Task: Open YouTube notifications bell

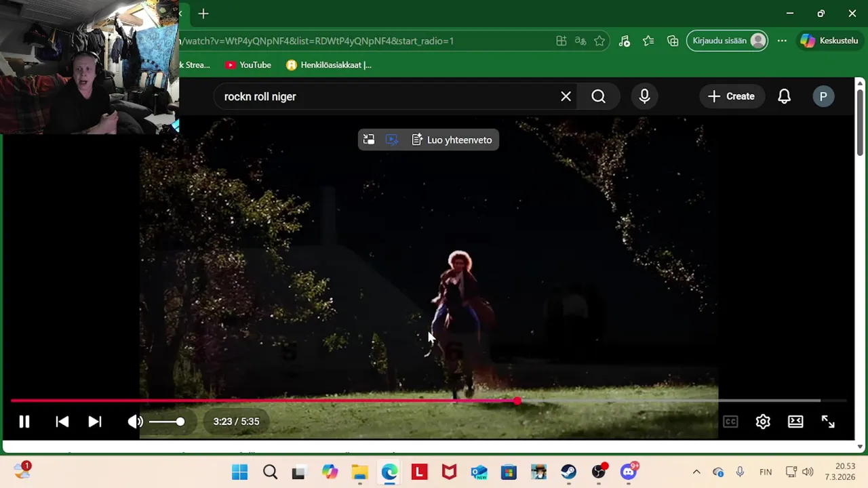Action: tap(784, 96)
